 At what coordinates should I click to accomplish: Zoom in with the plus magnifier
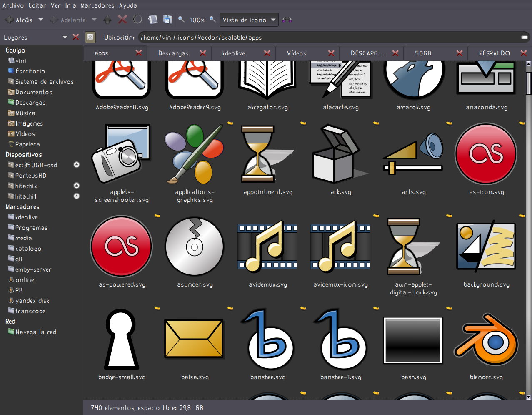pos(212,19)
